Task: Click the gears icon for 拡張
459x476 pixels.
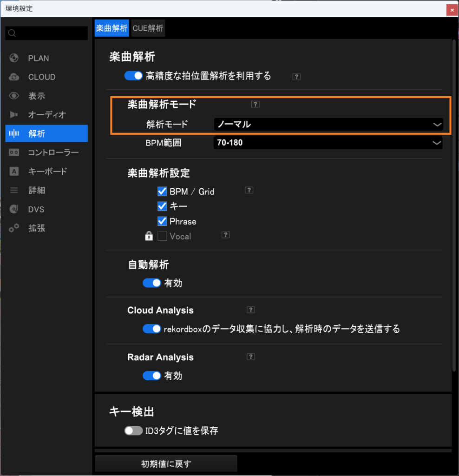Action: 14,228
